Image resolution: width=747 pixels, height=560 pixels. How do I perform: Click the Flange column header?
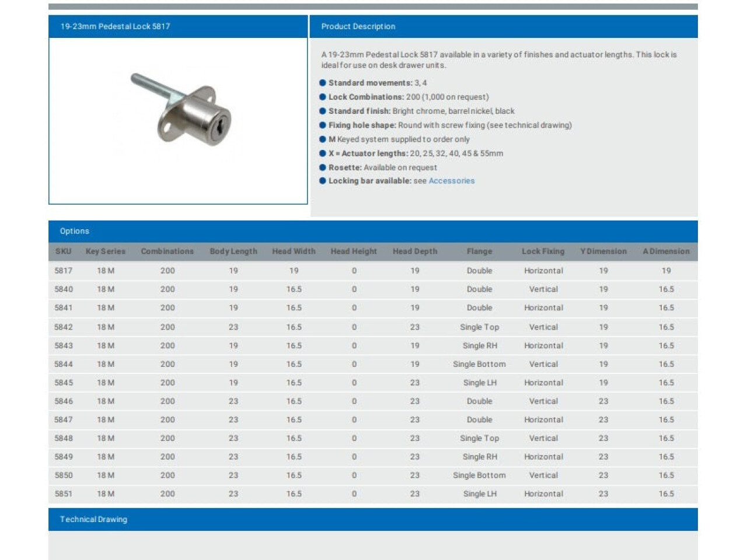tap(480, 251)
